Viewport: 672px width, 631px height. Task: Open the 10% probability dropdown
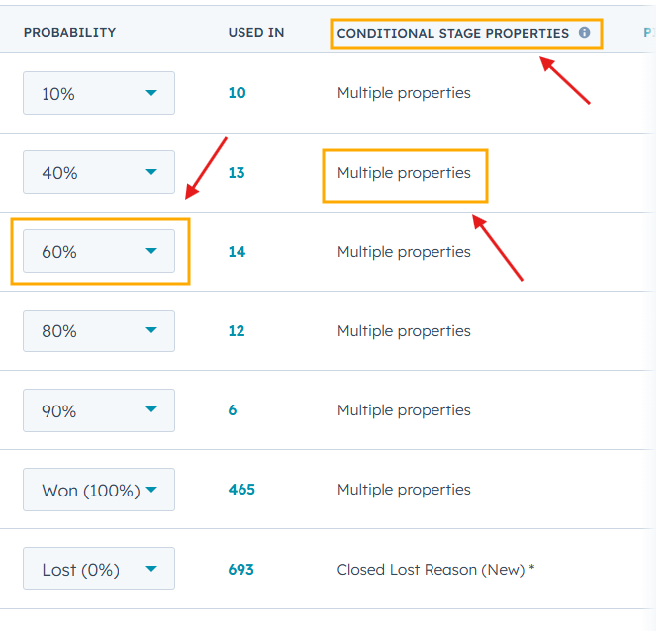tap(99, 93)
